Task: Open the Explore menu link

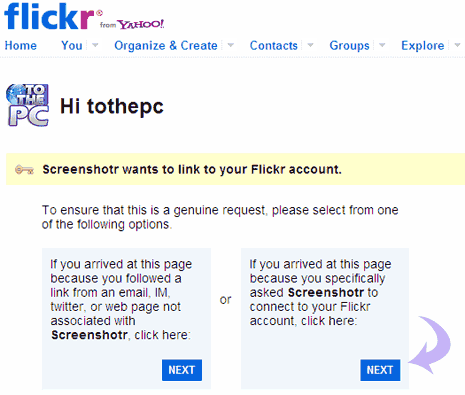Action: 423,45
